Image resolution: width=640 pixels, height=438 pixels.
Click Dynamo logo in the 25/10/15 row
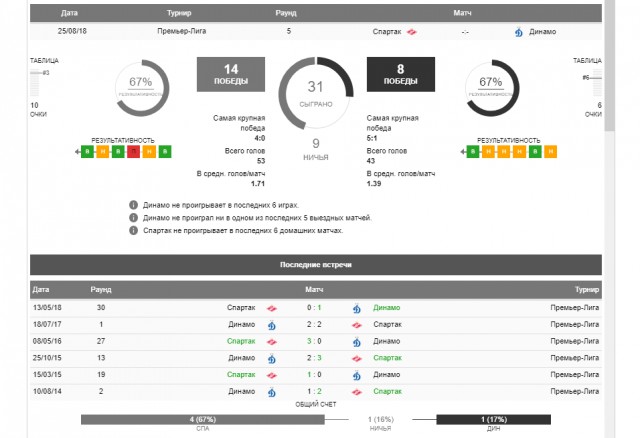[x=272, y=358]
